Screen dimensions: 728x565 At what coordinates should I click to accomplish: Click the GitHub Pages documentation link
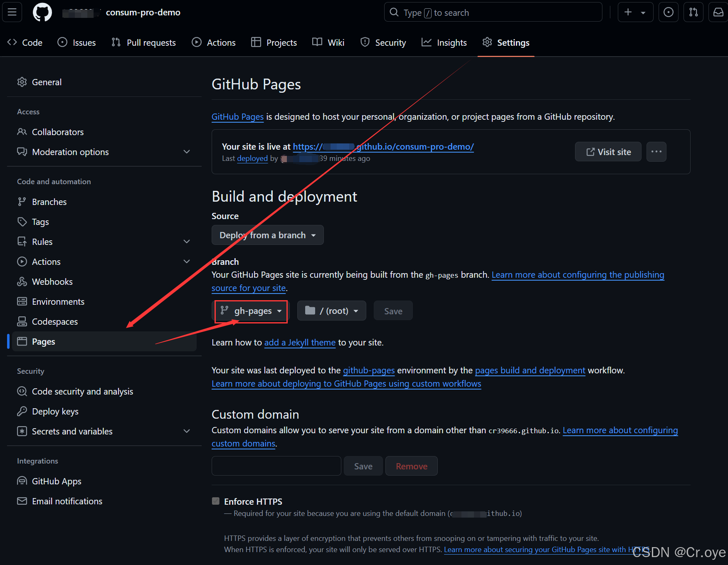[x=237, y=117]
